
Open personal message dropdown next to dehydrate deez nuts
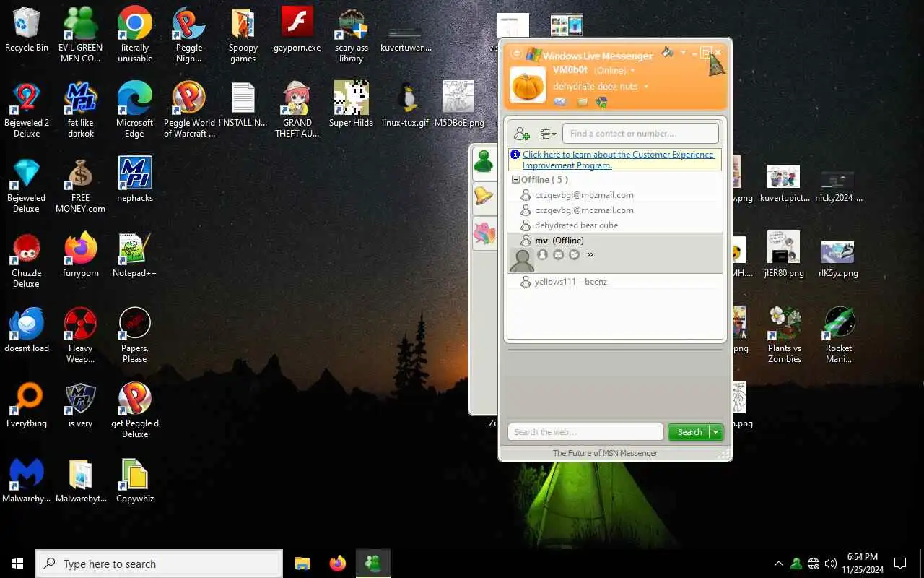tap(646, 87)
